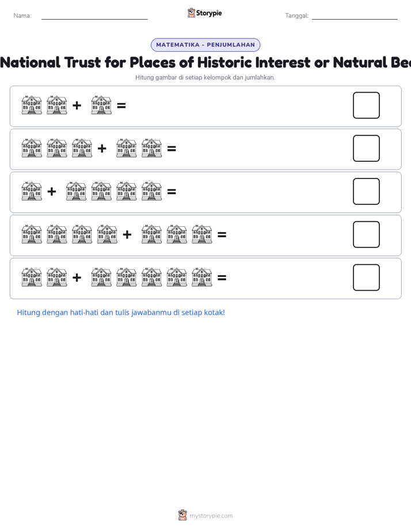Screen dimensions: 411x532
Task: Select the answer box in row five
Action: tap(366, 278)
